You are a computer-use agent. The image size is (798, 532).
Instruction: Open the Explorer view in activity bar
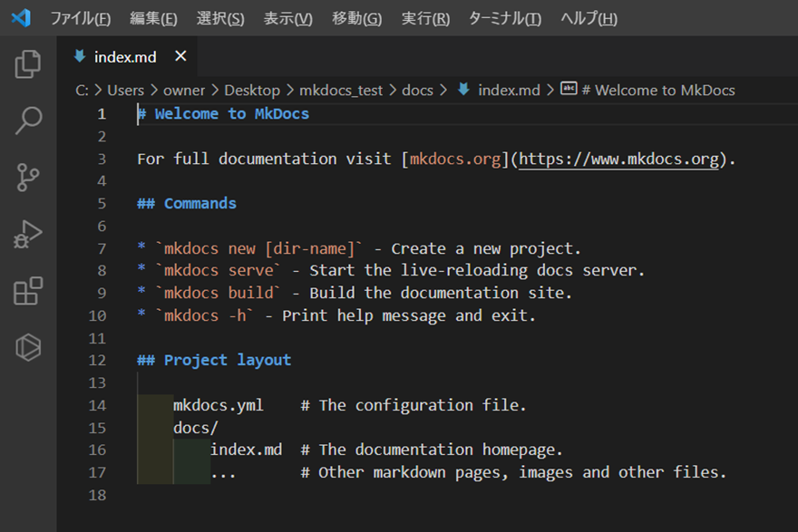(x=28, y=63)
